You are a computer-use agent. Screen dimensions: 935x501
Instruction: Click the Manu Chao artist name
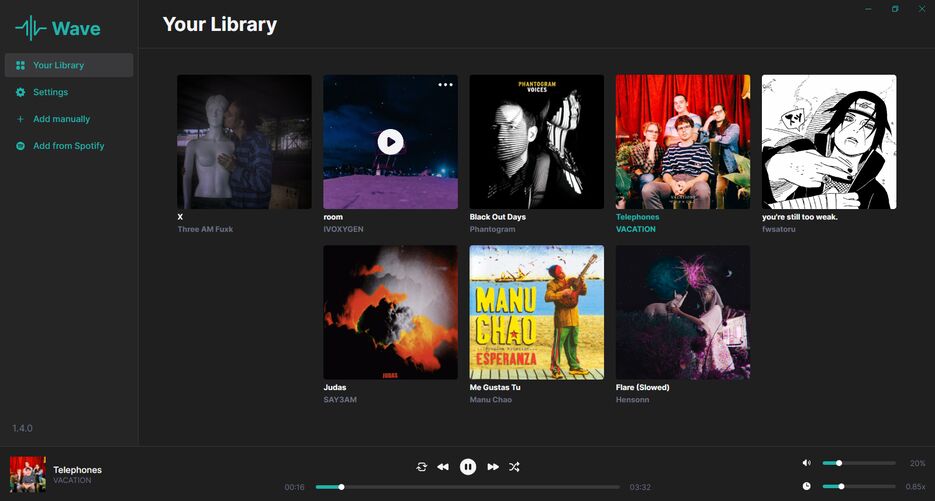tap(491, 400)
